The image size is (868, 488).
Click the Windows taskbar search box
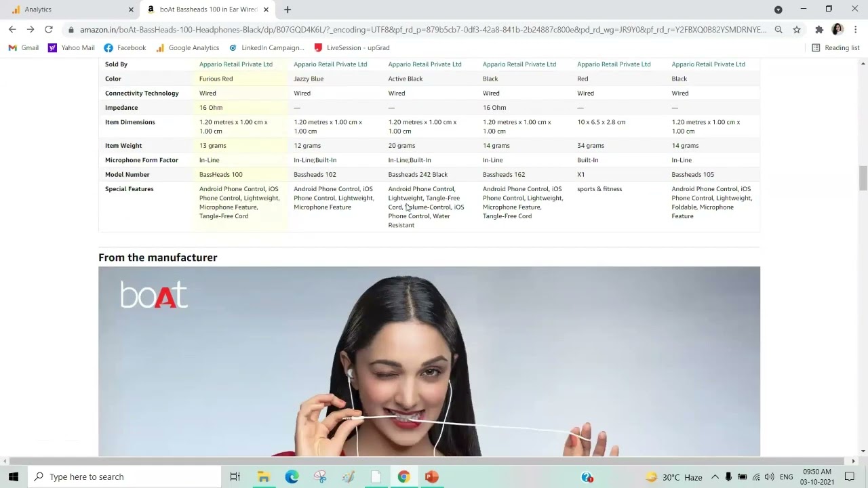(x=125, y=476)
